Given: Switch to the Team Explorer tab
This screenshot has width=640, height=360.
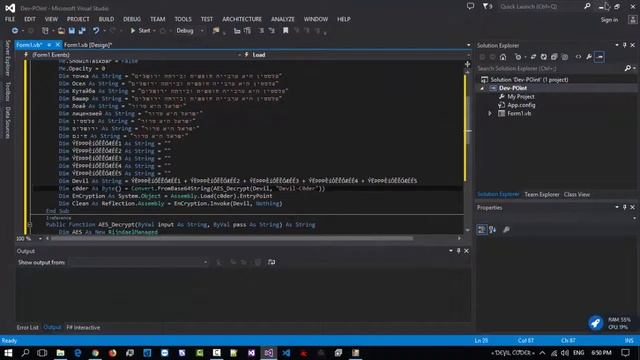Looking at the screenshot, I should 542,195.
